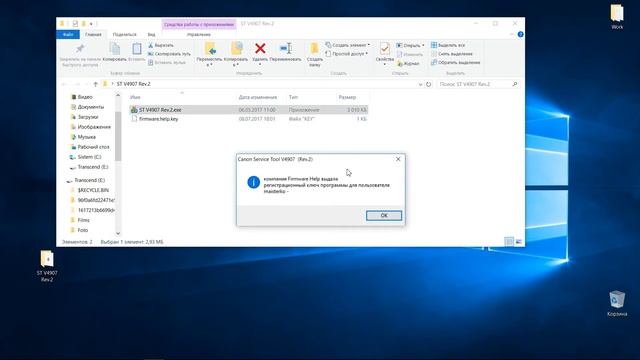Click the navigation pane scroll-down arrow
This screenshot has height=360, width=640.
(118, 233)
